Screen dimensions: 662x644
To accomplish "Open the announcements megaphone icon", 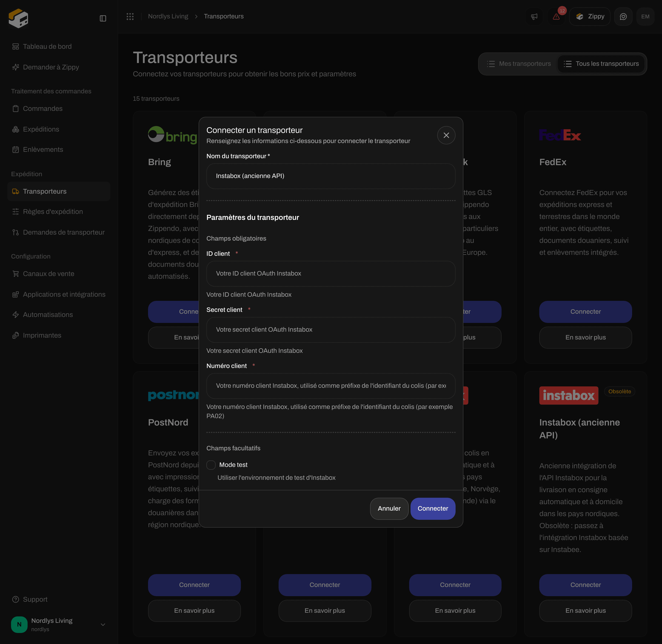I will point(534,17).
